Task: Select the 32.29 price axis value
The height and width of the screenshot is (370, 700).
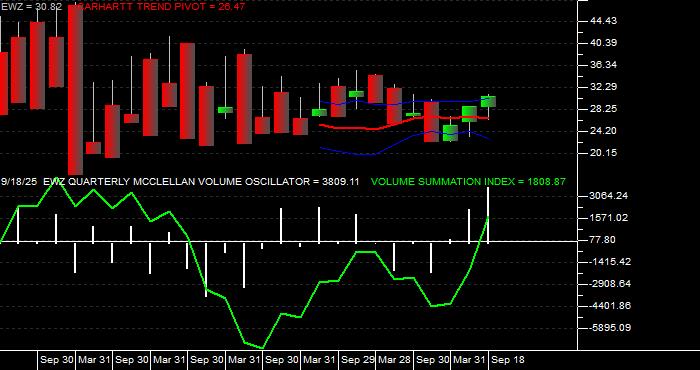Action: (603, 87)
